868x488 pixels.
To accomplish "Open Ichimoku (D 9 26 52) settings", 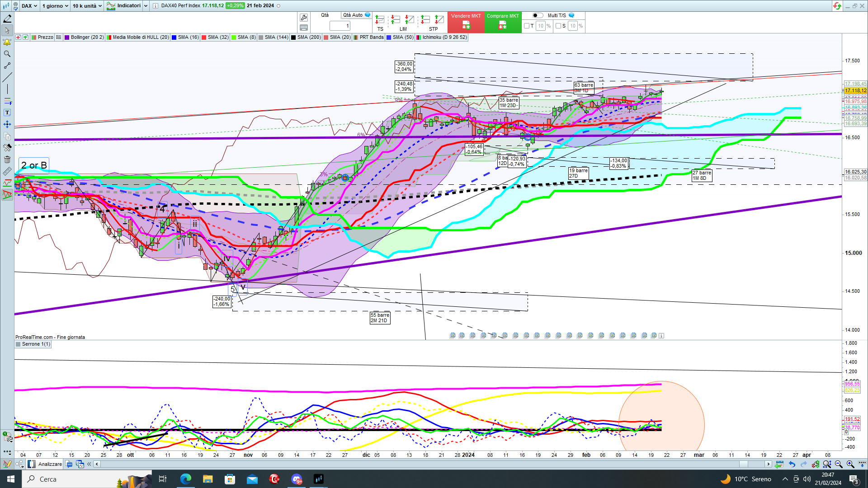I will click(442, 37).
